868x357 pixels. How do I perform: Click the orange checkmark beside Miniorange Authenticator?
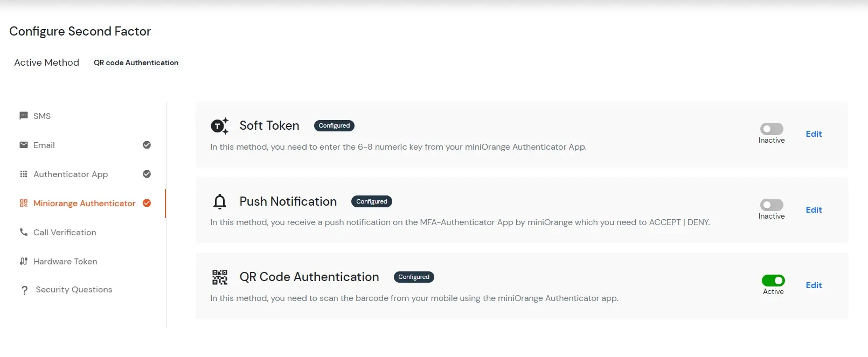[147, 203]
